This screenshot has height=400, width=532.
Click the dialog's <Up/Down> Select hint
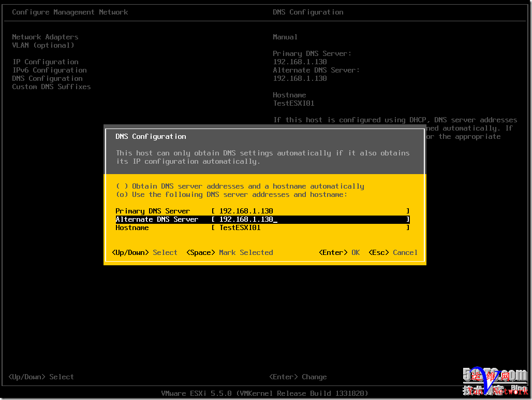pos(144,252)
